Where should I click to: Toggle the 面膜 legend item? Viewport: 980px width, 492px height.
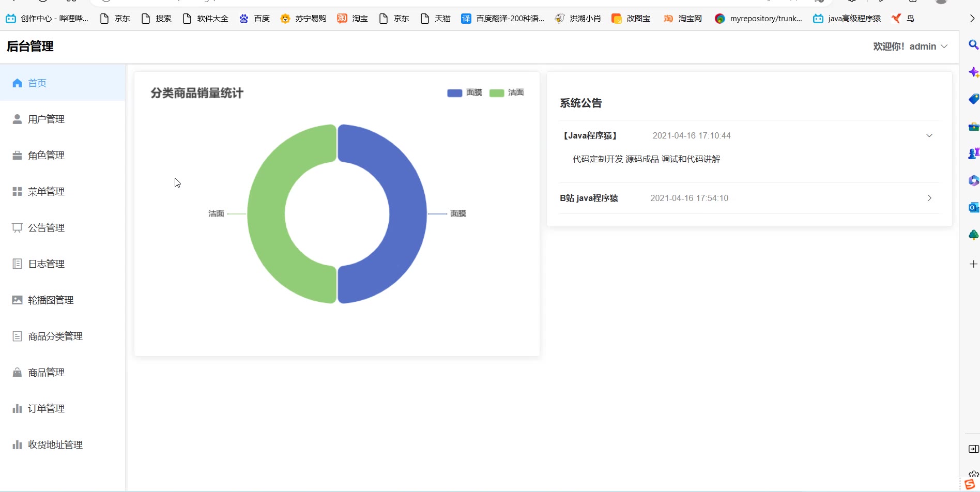tap(465, 93)
